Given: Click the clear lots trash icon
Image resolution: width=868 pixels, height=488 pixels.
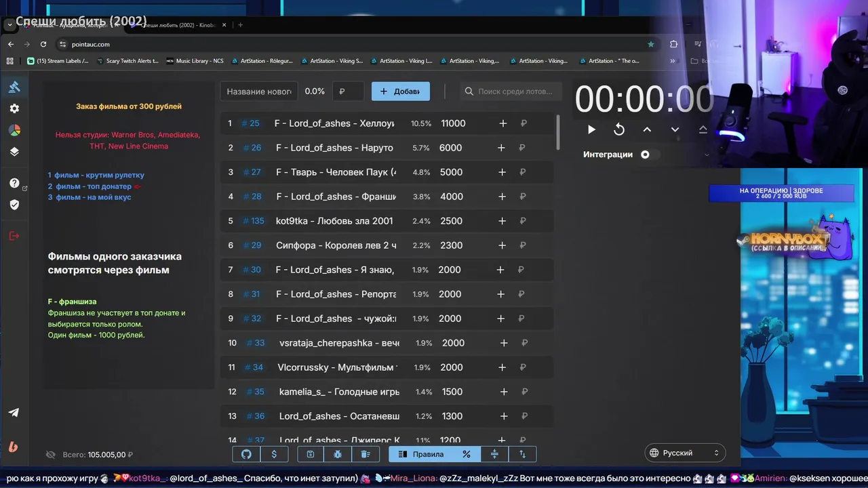Looking at the screenshot, I should tap(366, 454).
